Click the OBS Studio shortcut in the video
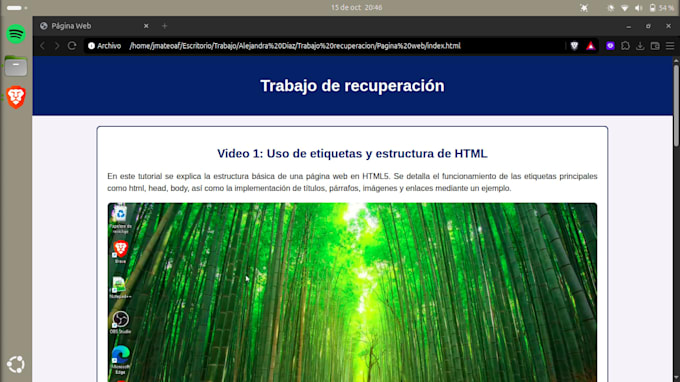 click(x=120, y=322)
